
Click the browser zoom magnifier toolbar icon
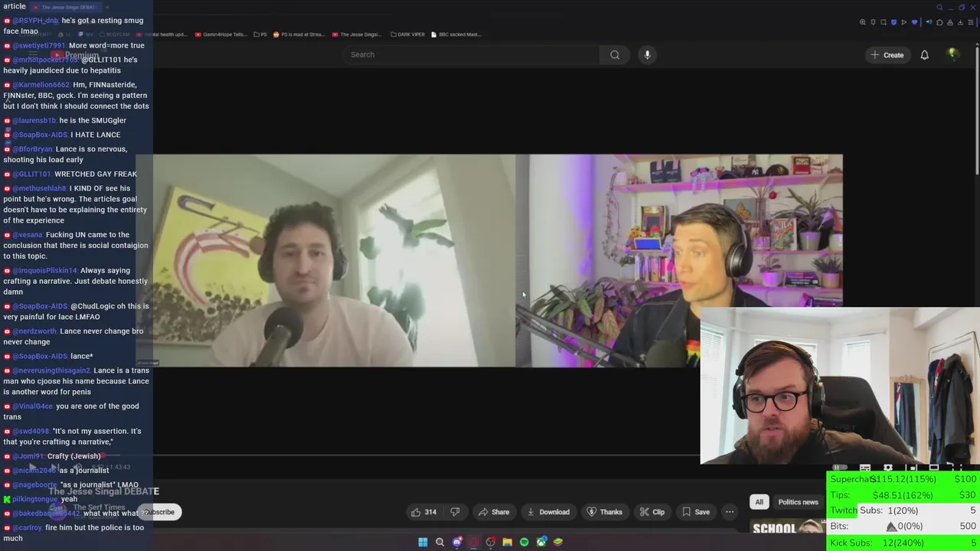click(x=863, y=22)
